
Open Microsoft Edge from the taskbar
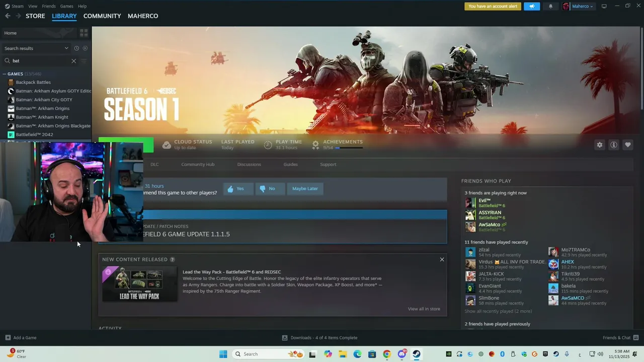pyautogui.click(x=357, y=354)
